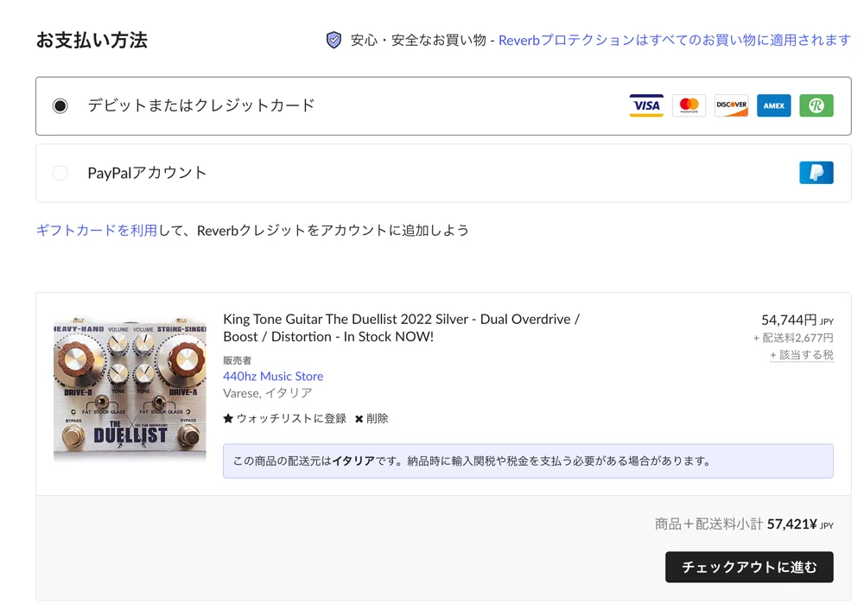The height and width of the screenshot is (616, 864).
Task: Open the Duellist pedal product thumbnail
Action: tap(130, 389)
